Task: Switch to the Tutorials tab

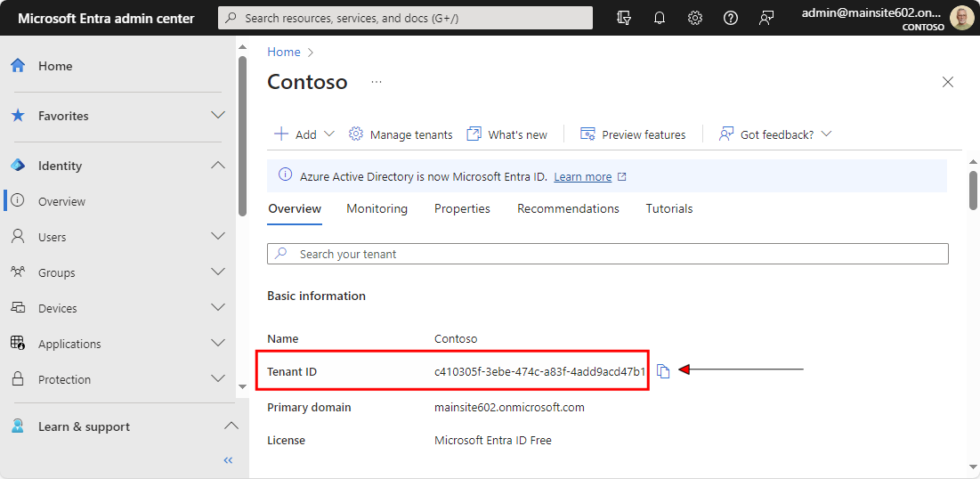Action: 669,209
